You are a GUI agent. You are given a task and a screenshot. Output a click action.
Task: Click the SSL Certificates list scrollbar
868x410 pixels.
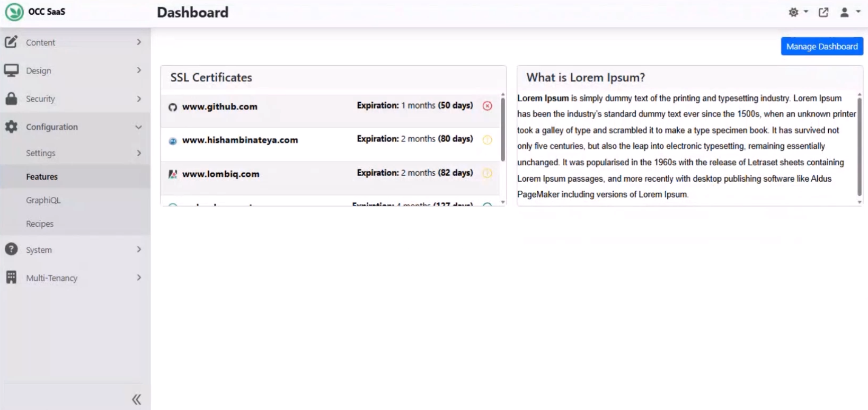(503, 130)
